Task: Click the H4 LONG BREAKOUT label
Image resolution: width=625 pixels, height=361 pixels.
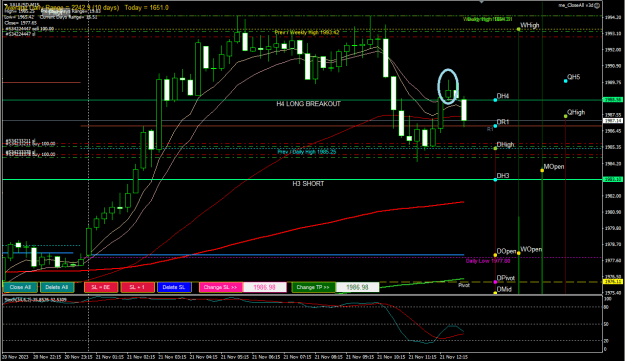Action: click(309, 104)
